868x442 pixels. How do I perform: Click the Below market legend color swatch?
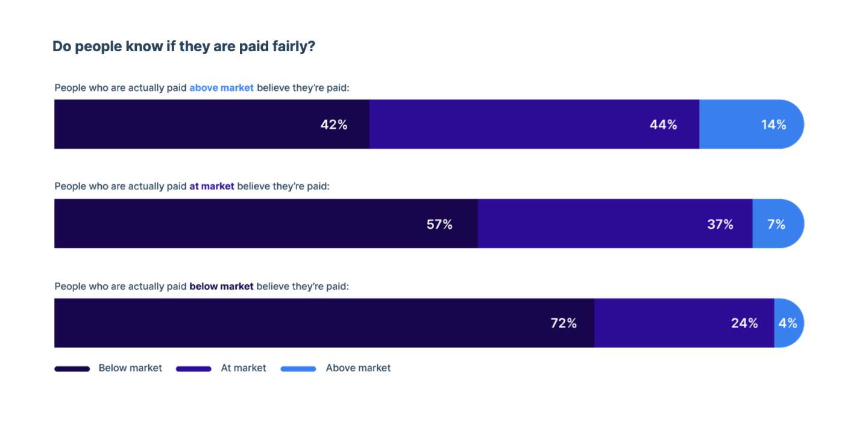click(x=72, y=369)
